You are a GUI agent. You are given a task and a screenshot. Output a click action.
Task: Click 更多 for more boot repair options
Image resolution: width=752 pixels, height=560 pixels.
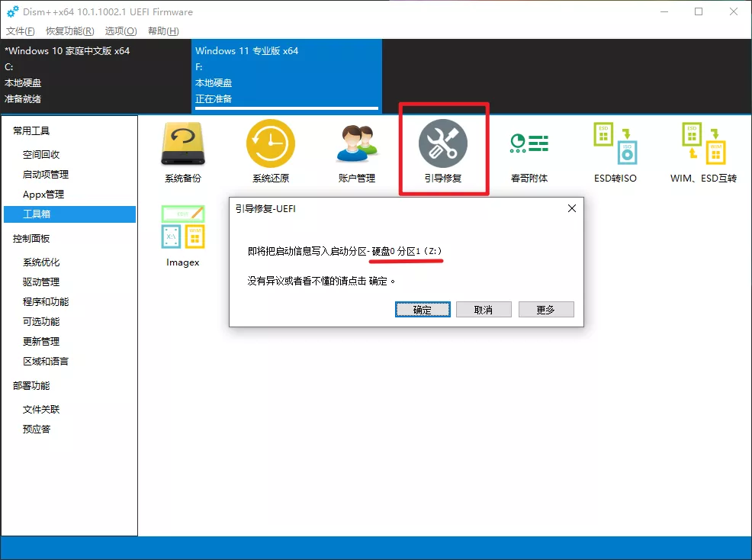tap(545, 309)
